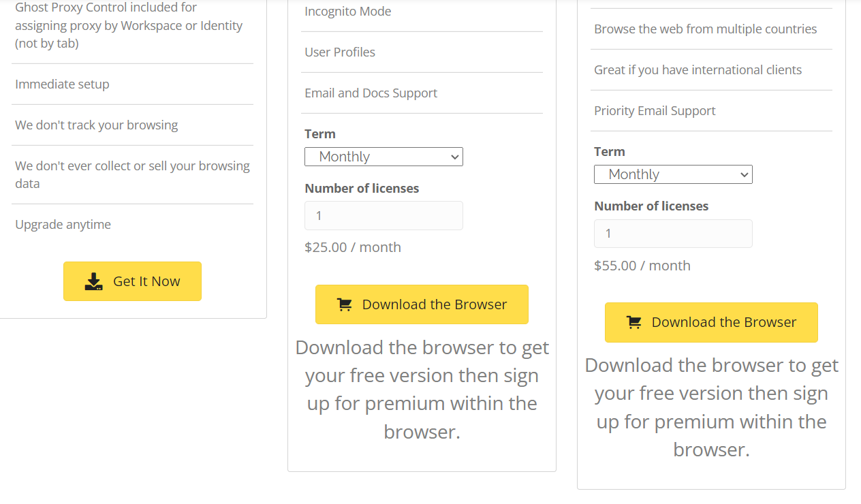Click the Immediate setup feature entry
Viewport: 861px width, 504px height.
62,84
